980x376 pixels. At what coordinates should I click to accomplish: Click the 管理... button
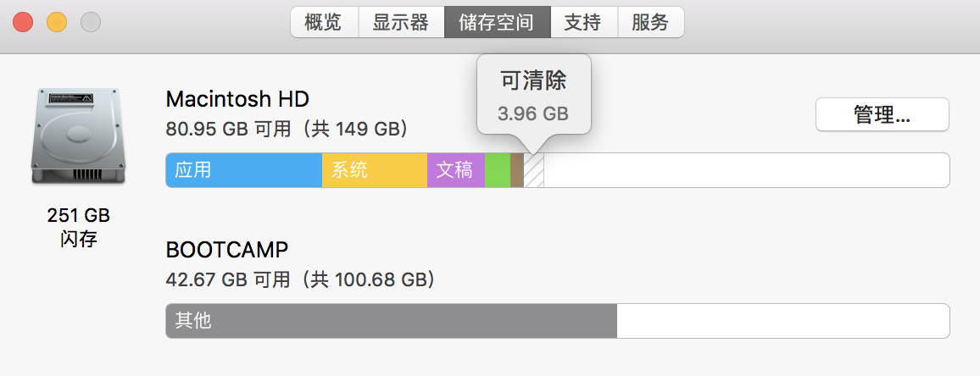pyautogui.click(x=882, y=114)
